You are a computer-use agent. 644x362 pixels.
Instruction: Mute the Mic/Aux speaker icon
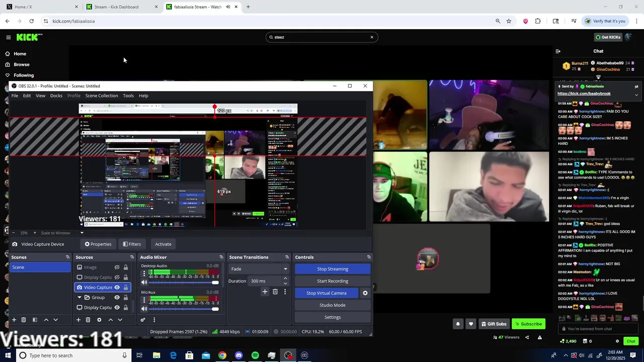(144, 309)
